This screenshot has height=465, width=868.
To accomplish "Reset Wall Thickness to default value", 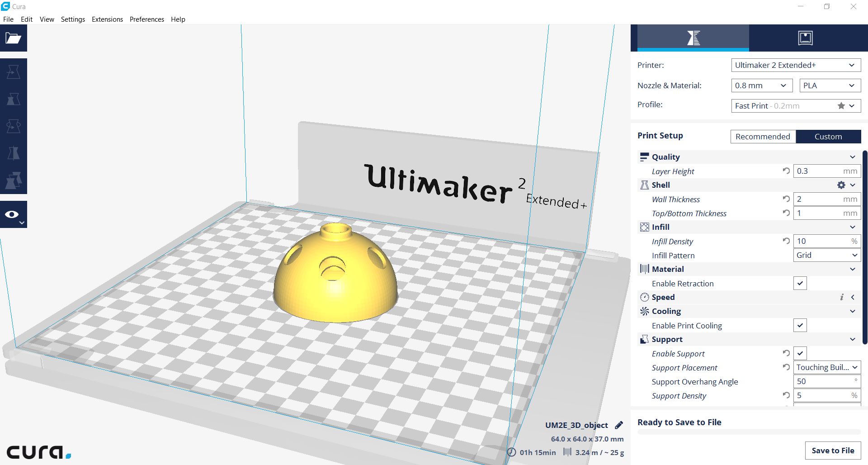I will point(786,199).
